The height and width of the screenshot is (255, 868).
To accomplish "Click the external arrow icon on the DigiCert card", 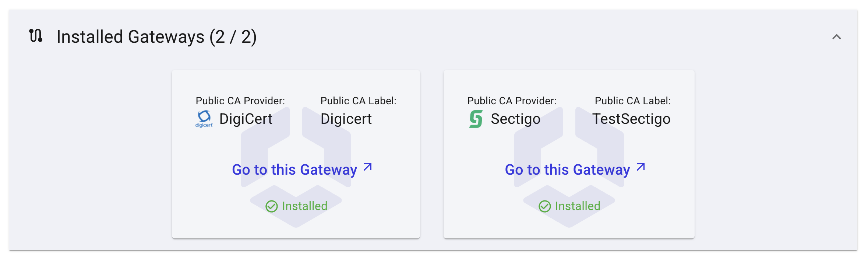I will (x=367, y=167).
